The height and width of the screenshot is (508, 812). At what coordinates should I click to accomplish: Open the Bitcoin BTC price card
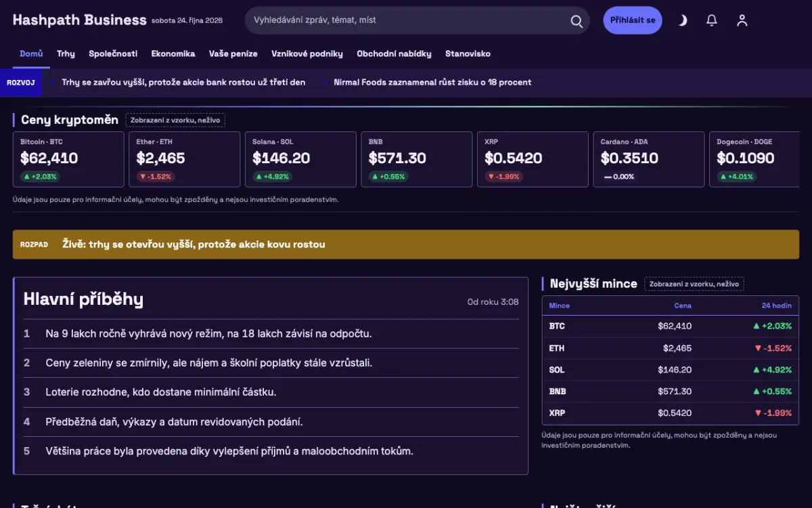[68, 159]
